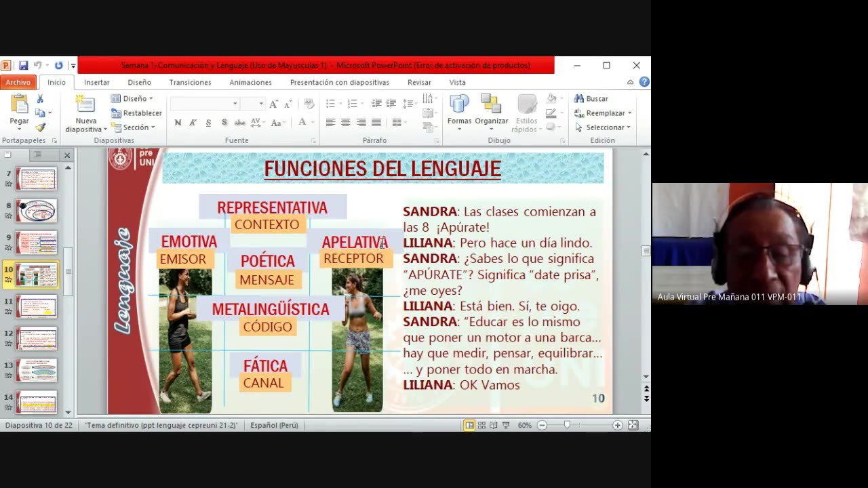
Task: Toggle align text left
Action: 330,123
